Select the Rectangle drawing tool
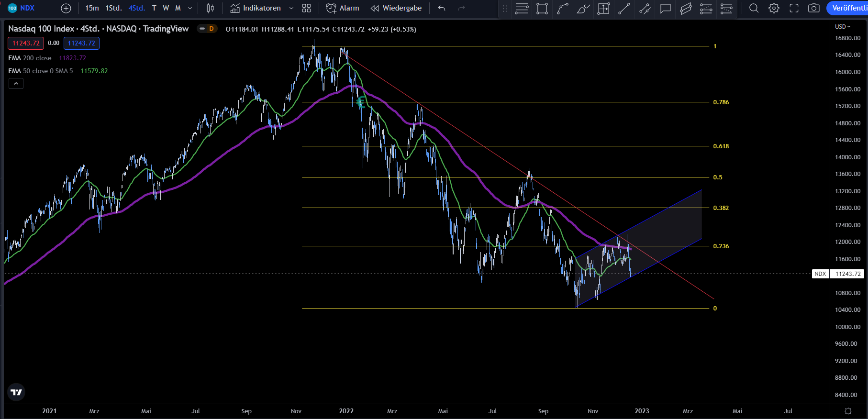 point(542,8)
